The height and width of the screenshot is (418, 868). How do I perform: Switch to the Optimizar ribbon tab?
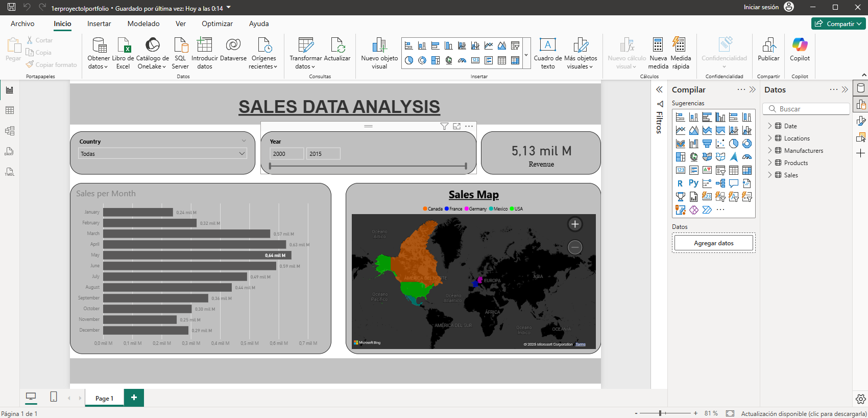click(217, 24)
